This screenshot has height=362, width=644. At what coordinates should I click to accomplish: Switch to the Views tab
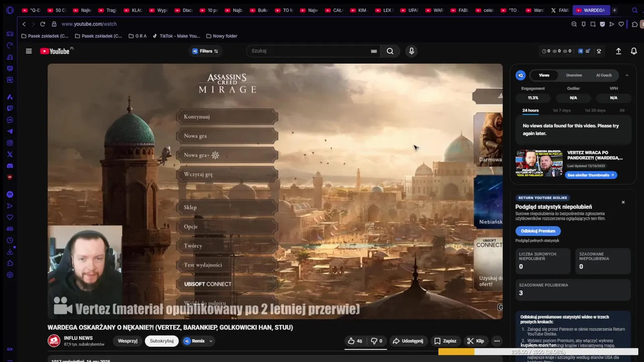tap(544, 75)
